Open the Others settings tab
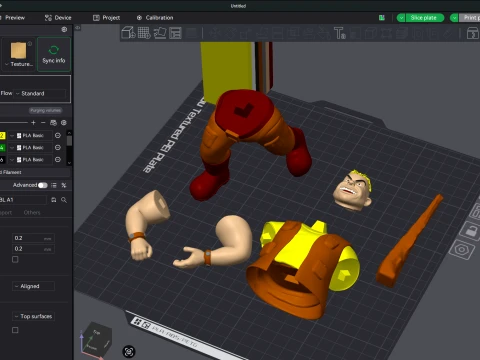This screenshot has height=360, width=480. pos(32,212)
